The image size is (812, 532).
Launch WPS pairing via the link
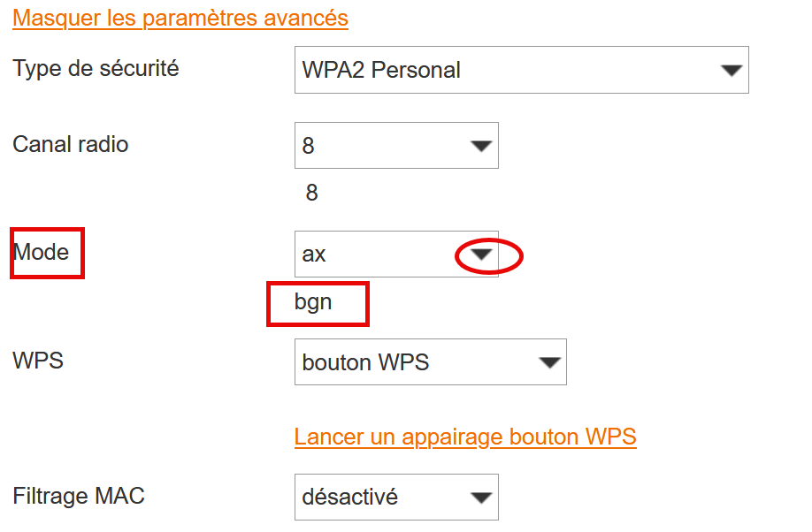465,436
